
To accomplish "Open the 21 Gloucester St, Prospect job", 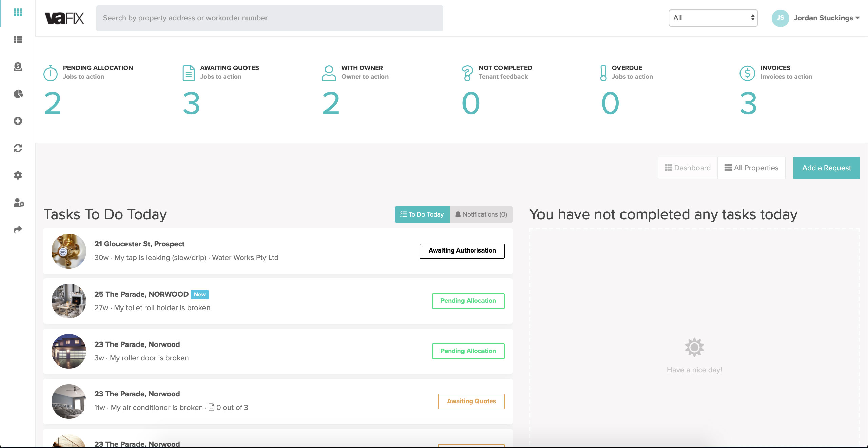I will [139, 244].
